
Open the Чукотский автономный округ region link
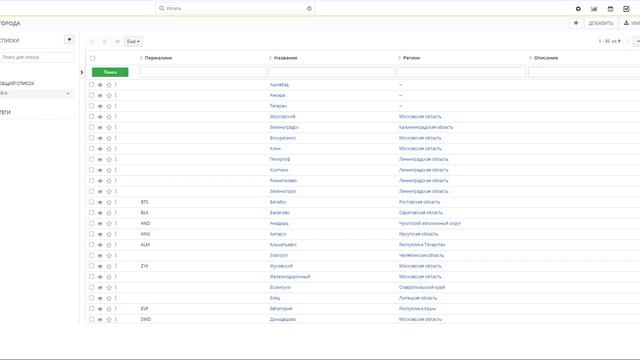[x=429, y=223]
